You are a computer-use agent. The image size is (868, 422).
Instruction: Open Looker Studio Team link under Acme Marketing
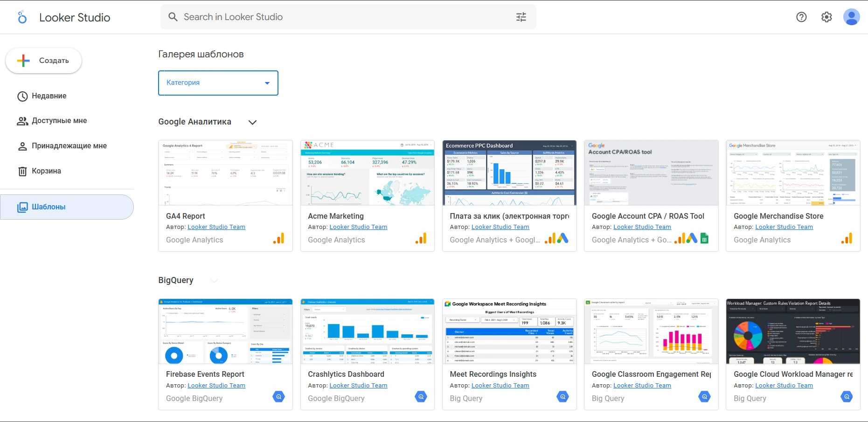(358, 227)
